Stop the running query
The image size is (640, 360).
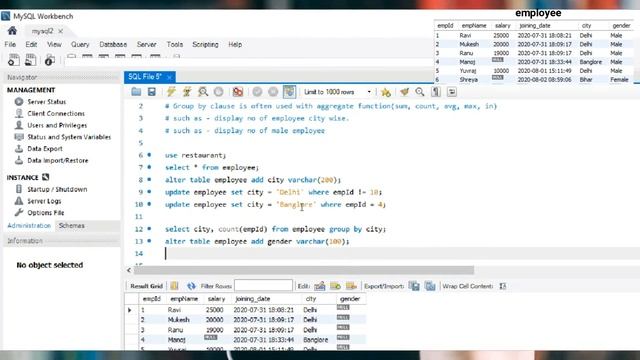pos(219,92)
